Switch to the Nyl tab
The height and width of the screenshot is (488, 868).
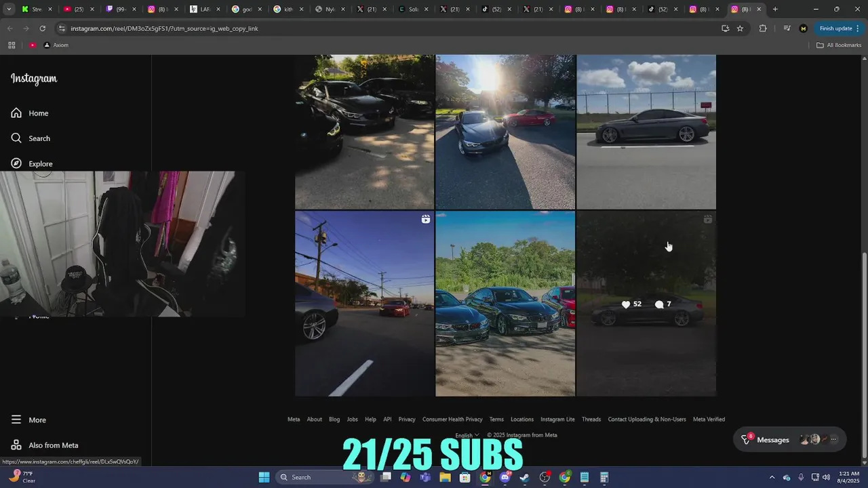(x=331, y=9)
